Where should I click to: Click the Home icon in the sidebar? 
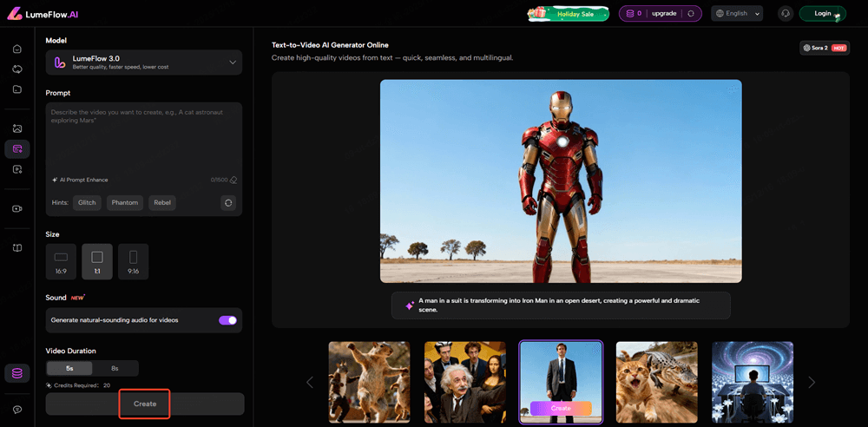pos(17,49)
